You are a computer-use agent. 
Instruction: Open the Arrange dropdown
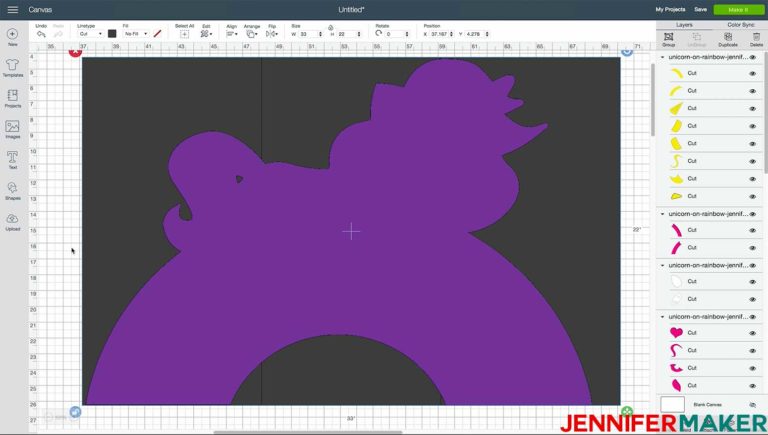click(x=252, y=34)
